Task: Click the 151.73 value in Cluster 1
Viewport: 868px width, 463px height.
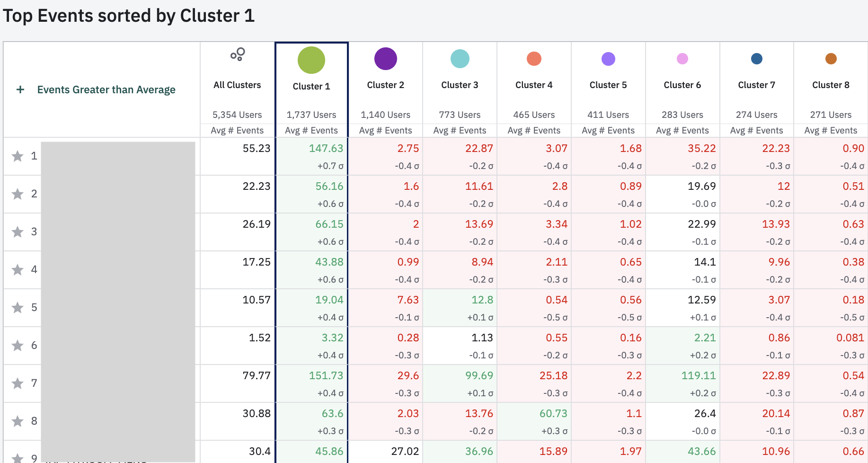Action: (x=326, y=376)
